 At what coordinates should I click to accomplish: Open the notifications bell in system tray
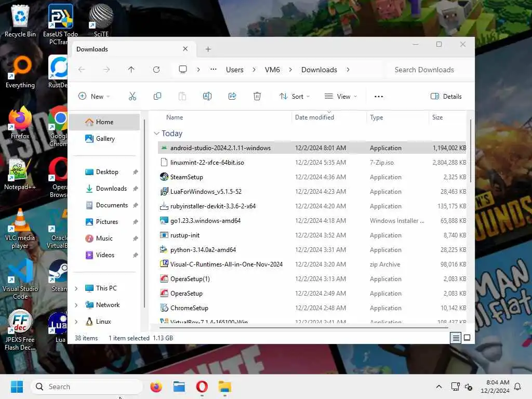pyautogui.click(x=517, y=387)
